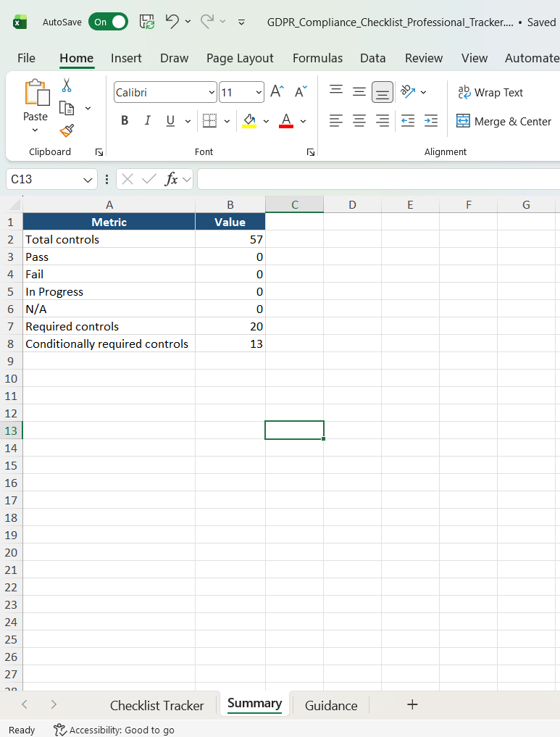
Task: Click Merge & Center button
Action: click(503, 121)
